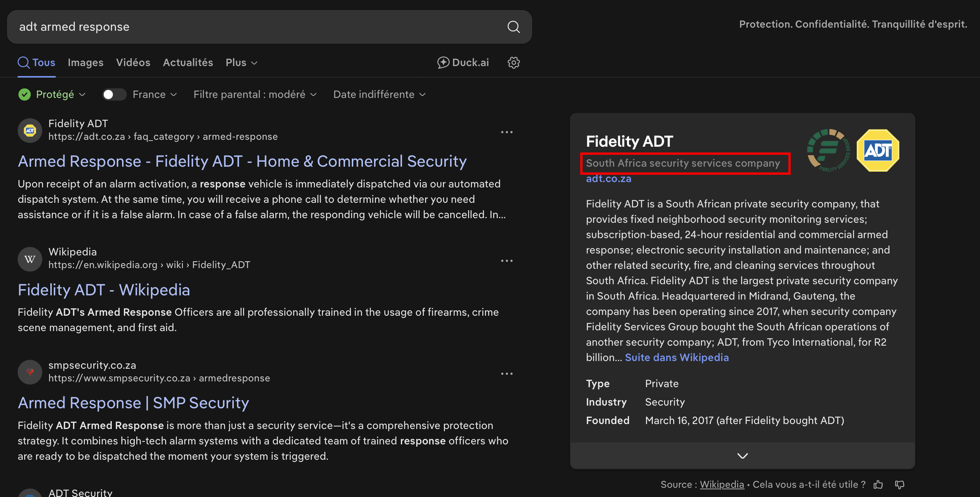Image resolution: width=980 pixels, height=497 pixels.
Task: Click the 'Wikipedia' site name above second result
Action: click(73, 252)
